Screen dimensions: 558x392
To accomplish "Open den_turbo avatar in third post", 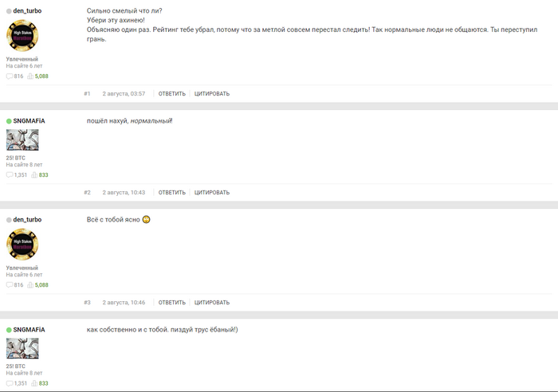I will pos(22,245).
